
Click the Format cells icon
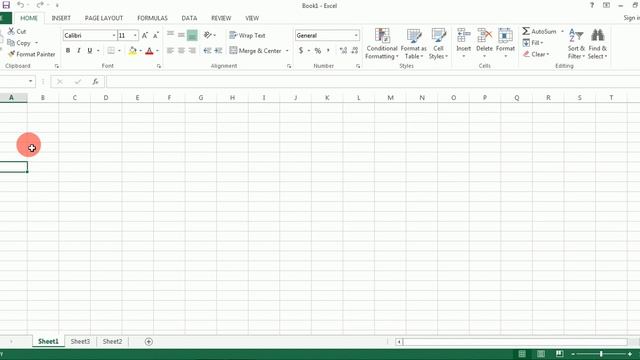pos(505,36)
